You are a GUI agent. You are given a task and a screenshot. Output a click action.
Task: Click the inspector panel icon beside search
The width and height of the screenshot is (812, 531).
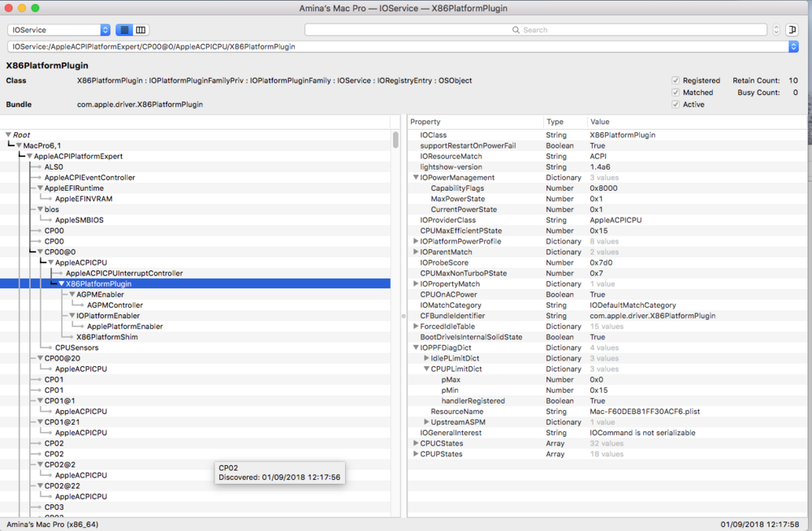pyautogui.click(x=792, y=30)
